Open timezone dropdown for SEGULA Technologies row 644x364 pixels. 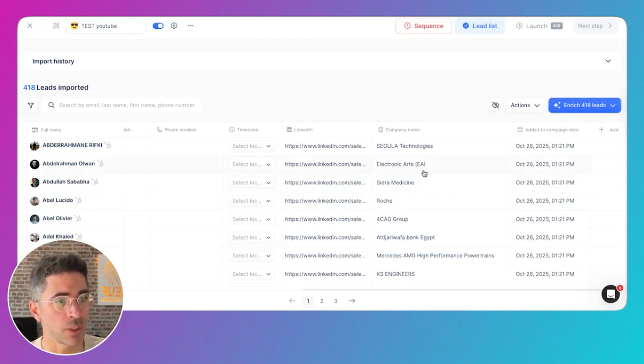point(251,146)
